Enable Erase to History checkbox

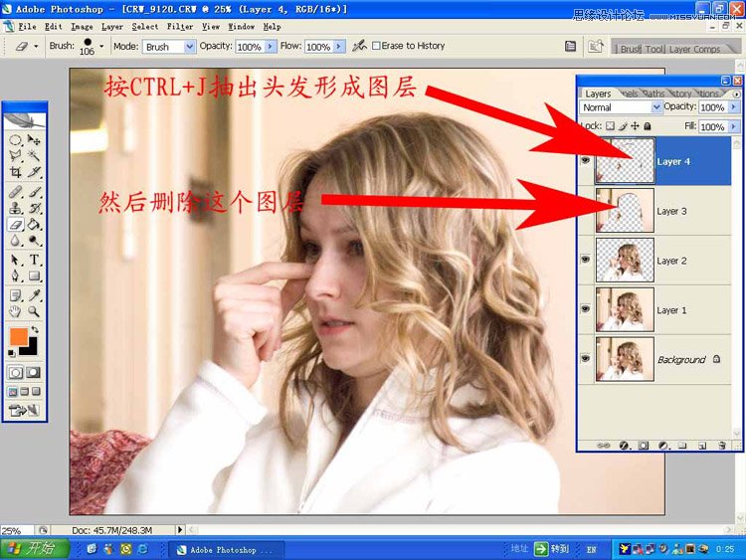(x=376, y=46)
